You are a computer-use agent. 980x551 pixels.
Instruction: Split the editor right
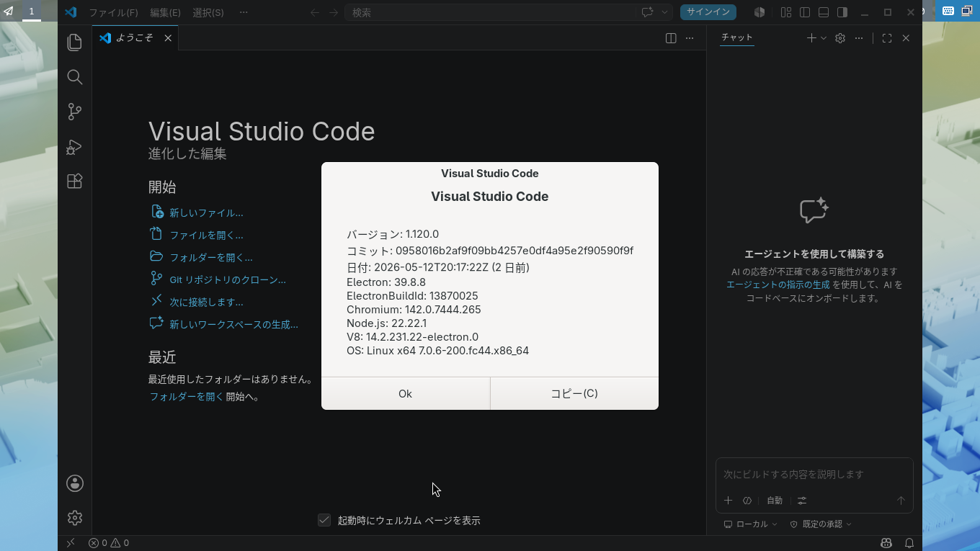671,38
